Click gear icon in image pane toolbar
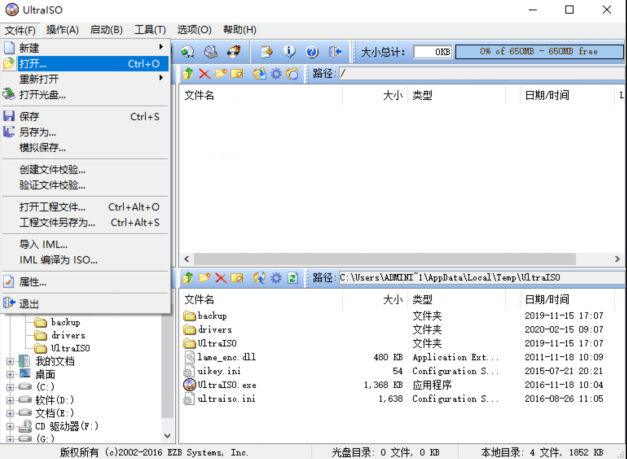Viewport: 627px width, 459px height. [276, 74]
